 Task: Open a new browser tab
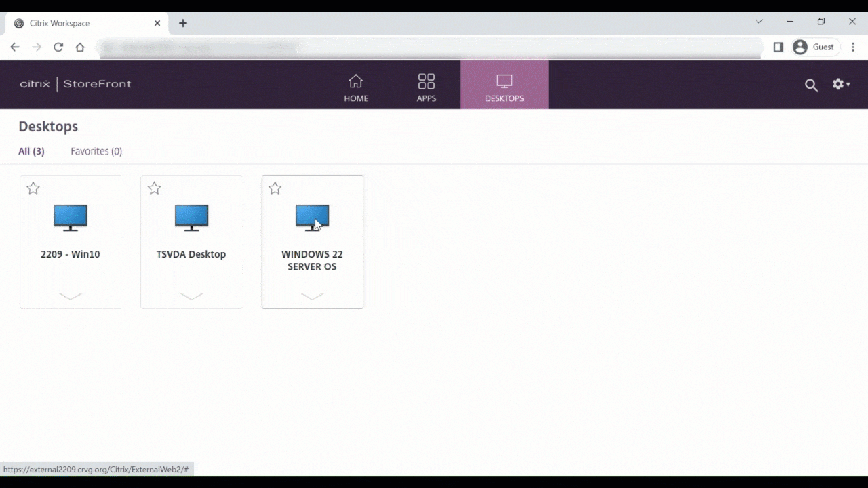183,23
